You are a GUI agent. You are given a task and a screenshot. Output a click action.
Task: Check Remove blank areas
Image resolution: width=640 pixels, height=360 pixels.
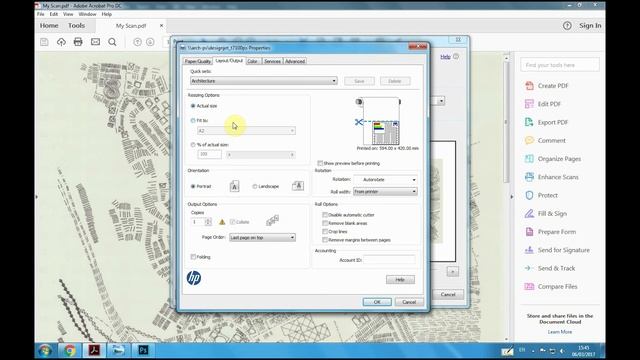pos(325,223)
